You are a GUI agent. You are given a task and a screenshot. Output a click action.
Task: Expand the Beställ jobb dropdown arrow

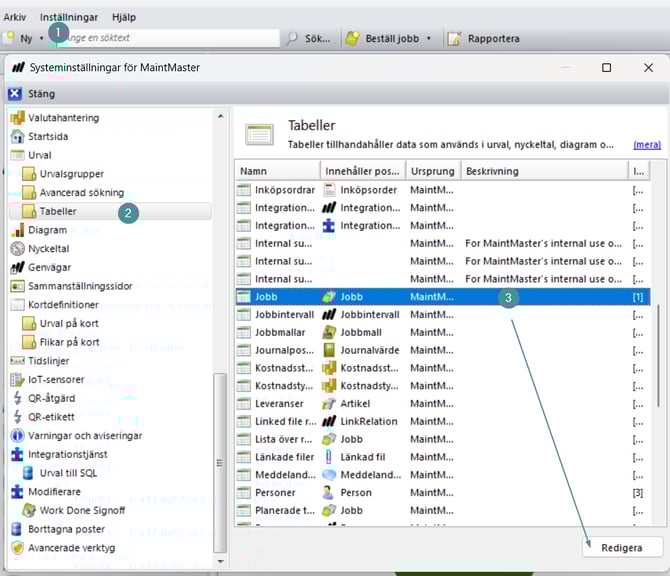[x=429, y=39]
